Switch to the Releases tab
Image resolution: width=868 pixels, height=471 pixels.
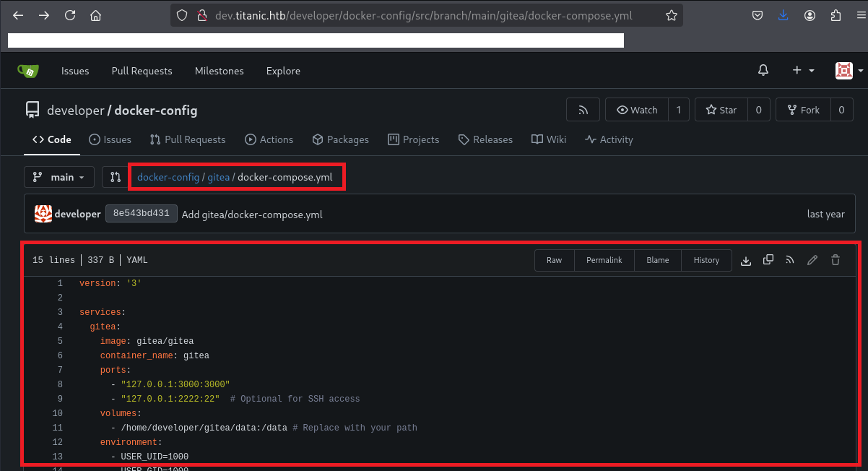[485, 139]
